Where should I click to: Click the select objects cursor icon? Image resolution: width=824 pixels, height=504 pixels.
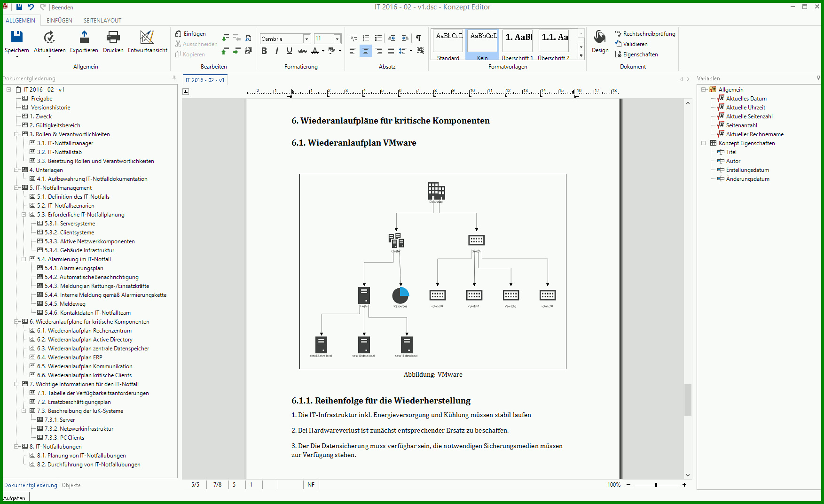pos(420,51)
